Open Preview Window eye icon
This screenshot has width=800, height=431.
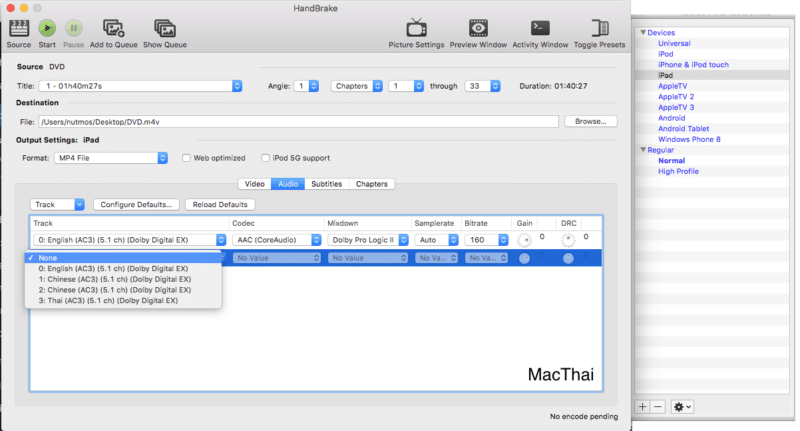[478, 28]
